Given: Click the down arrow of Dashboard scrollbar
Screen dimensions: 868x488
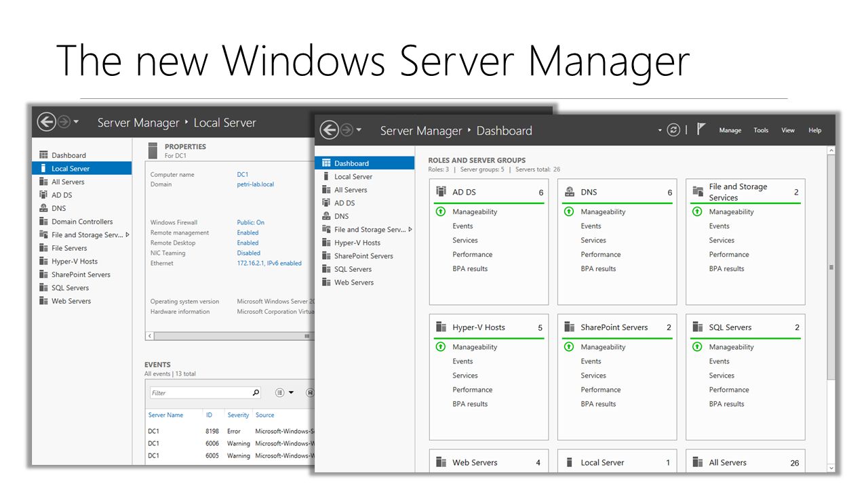Looking at the screenshot, I should click(x=831, y=468).
